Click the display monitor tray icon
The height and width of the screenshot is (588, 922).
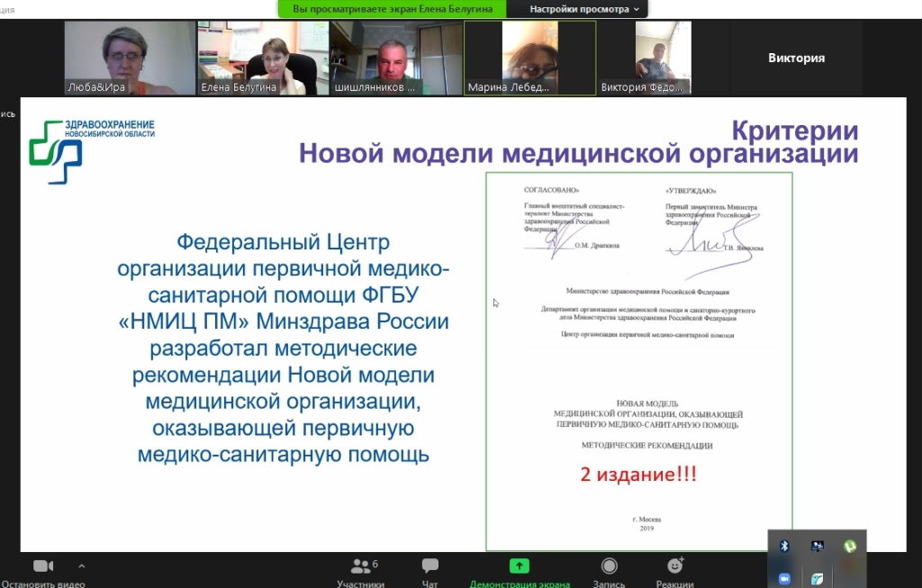(817, 546)
